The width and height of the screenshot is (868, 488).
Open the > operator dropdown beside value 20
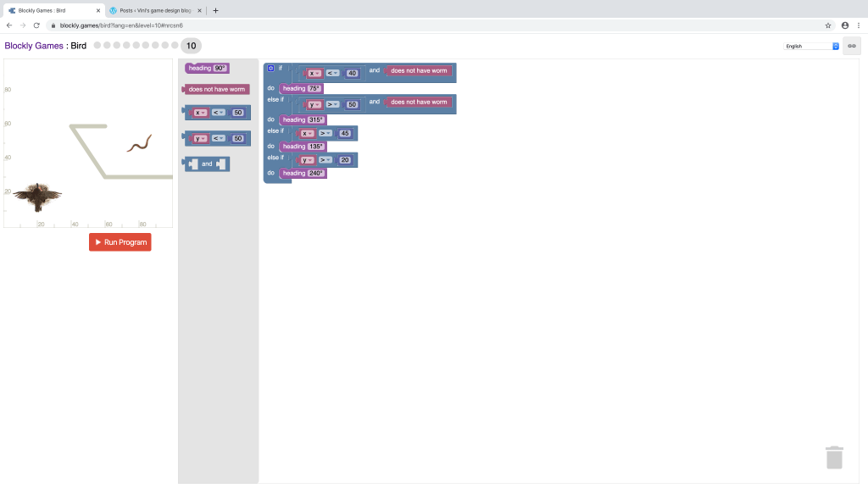coord(325,159)
